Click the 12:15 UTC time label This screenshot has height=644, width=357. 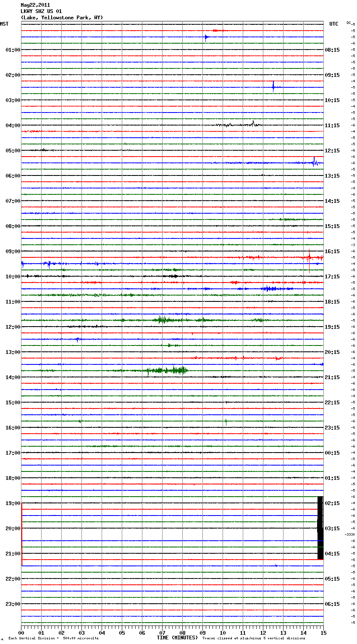(x=332, y=150)
